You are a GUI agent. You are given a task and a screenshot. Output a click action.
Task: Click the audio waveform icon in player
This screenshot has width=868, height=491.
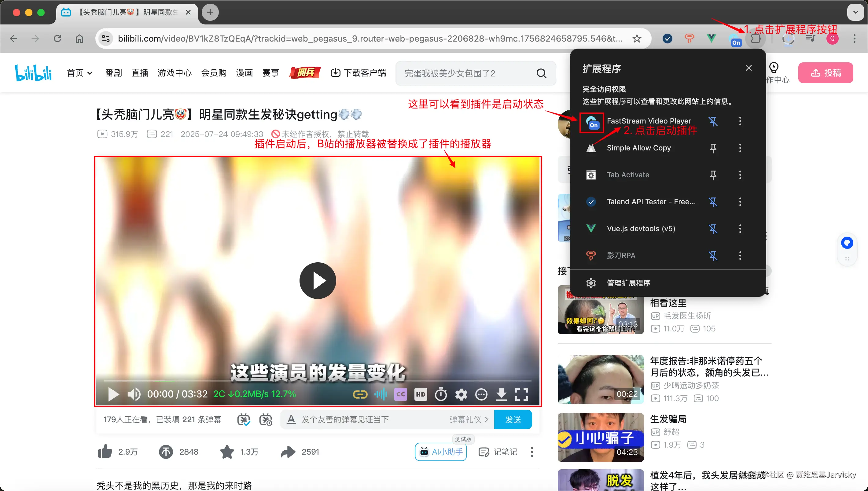pyautogui.click(x=381, y=394)
